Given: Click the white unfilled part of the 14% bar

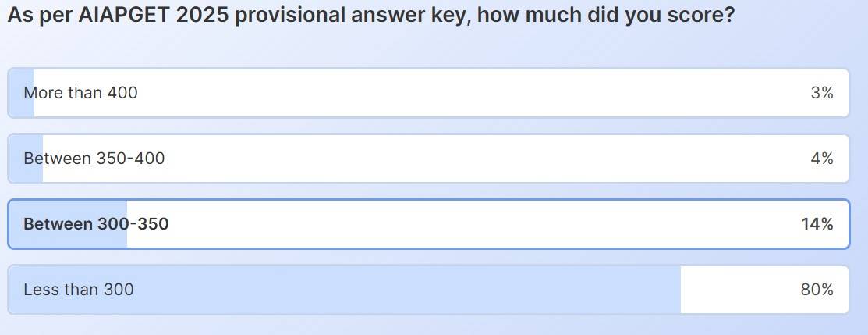Looking at the screenshot, I should 468,224.
